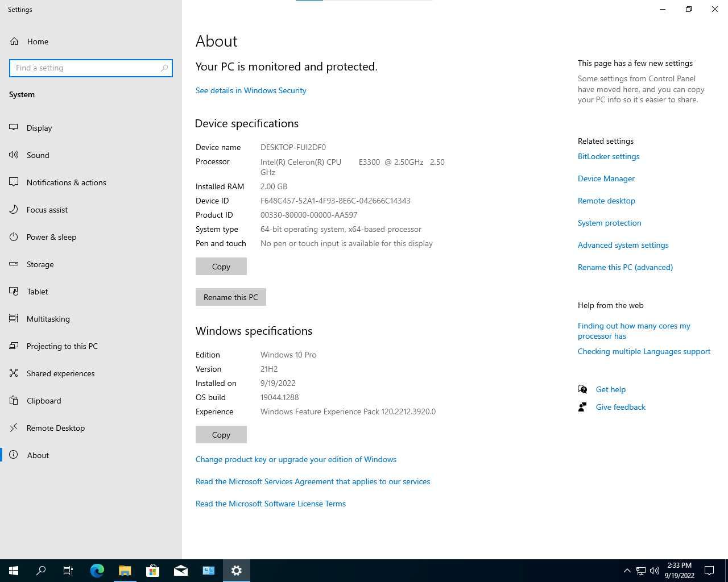Click Rename this PC button

(x=231, y=297)
